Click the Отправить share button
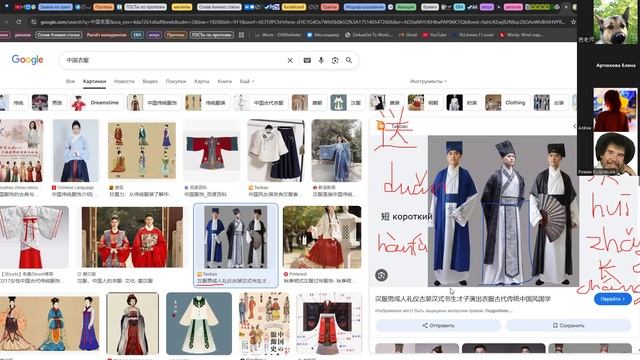Image resolution: width=640 pixels, height=360 pixels. [x=438, y=325]
